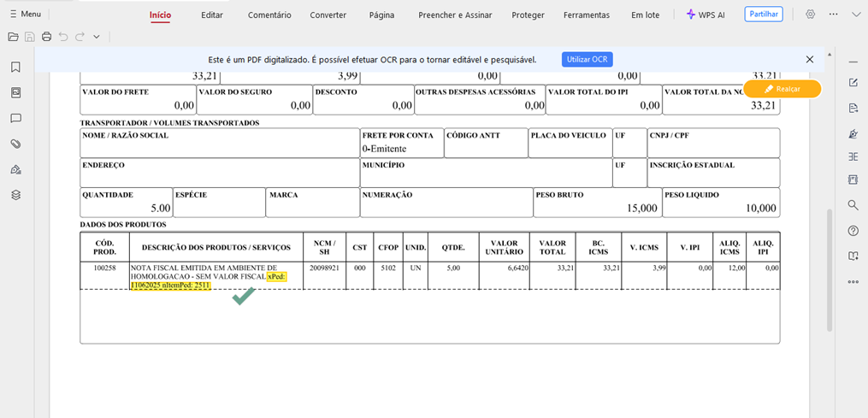
Task: Open the comments panel in left sidebar
Action: pyautogui.click(x=15, y=118)
